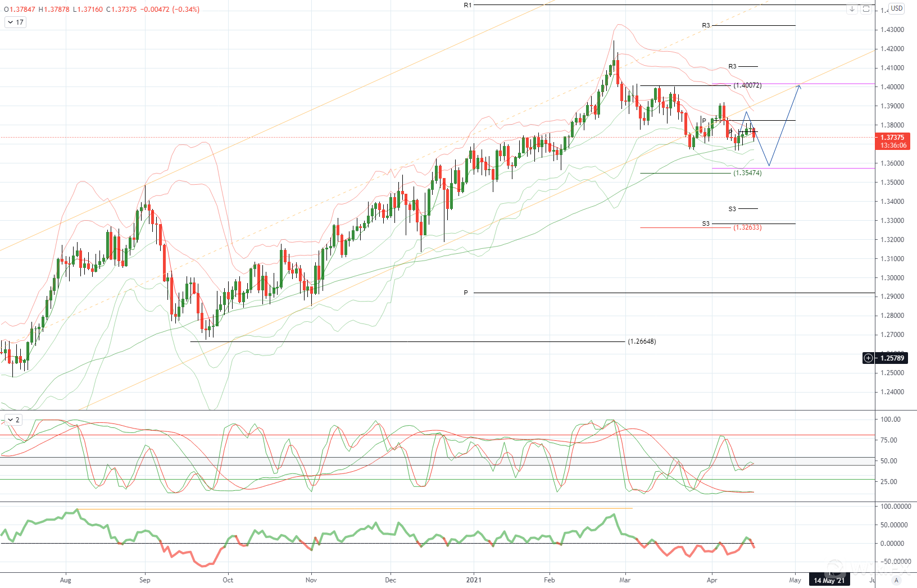
Task: Click the down-arrow pane button at top right
Action: (852, 9)
